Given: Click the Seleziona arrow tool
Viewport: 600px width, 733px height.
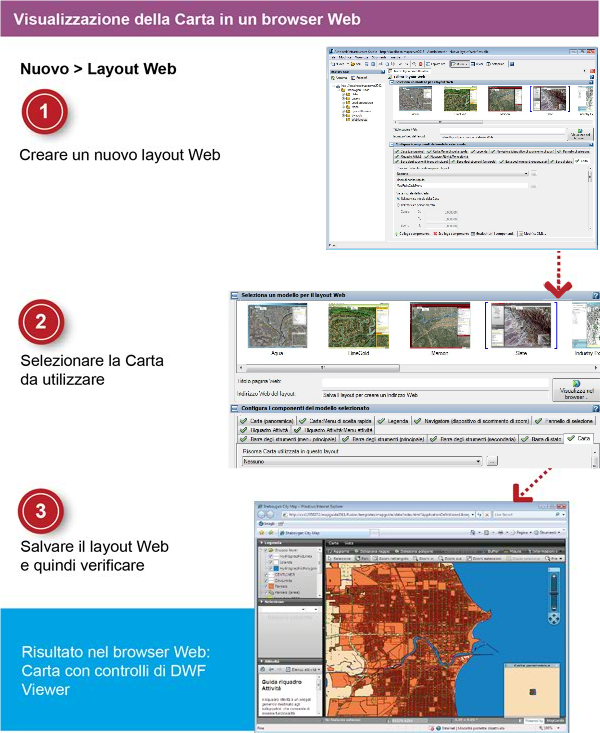Looking at the screenshot, I should [x=339, y=559].
